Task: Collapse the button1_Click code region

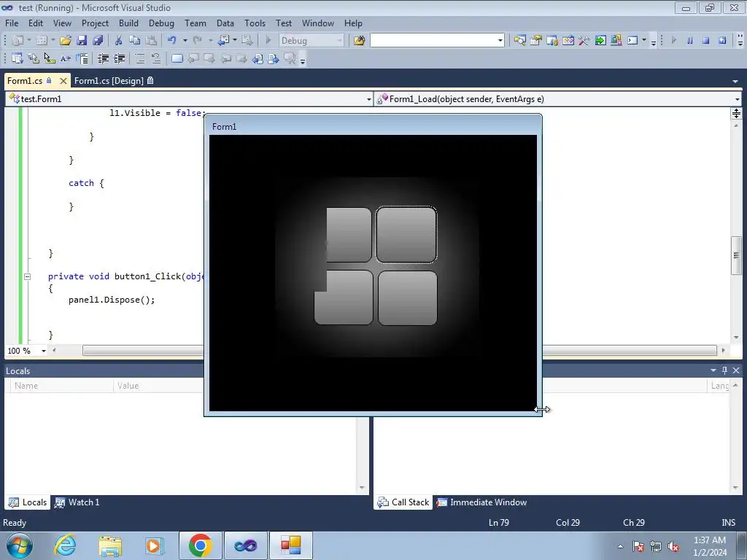Action: tap(28, 276)
